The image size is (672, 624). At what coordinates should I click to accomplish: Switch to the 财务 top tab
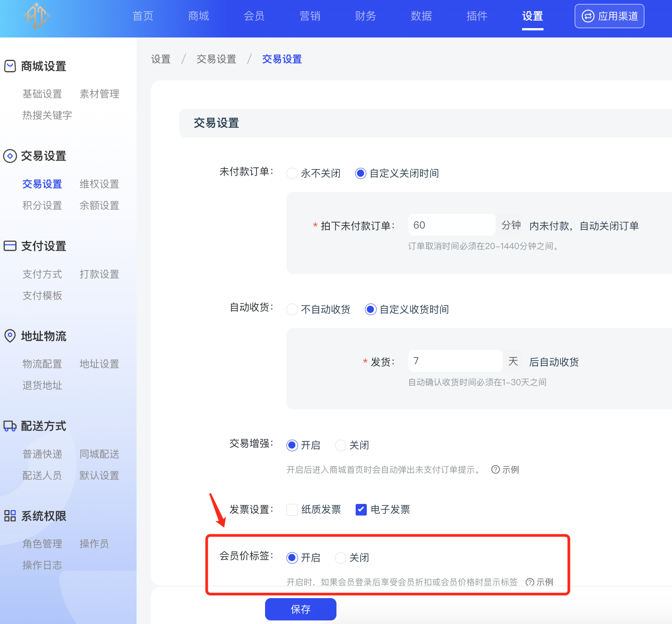tap(365, 16)
